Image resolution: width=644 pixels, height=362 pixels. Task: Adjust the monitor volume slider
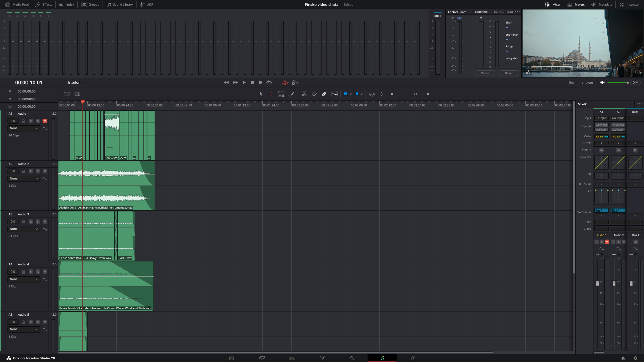click(x=627, y=83)
